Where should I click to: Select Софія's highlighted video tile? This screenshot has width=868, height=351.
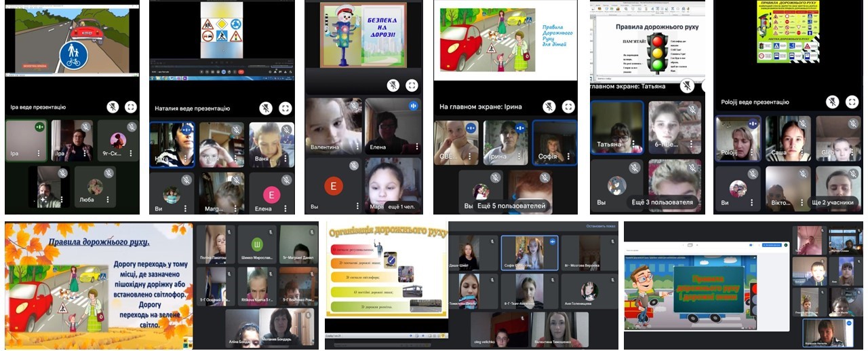coord(555,143)
